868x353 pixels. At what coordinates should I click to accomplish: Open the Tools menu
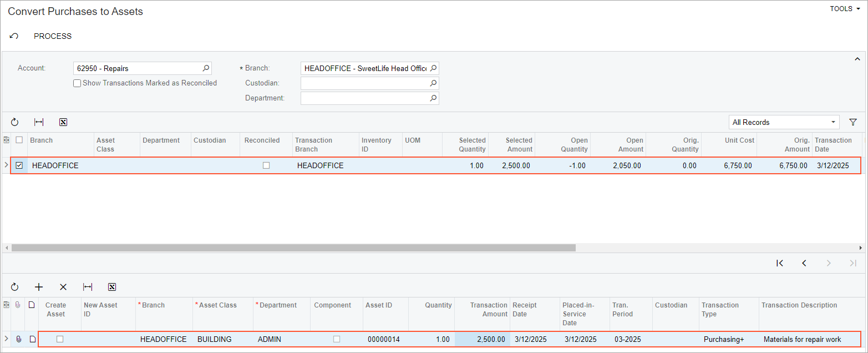pyautogui.click(x=844, y=9)
